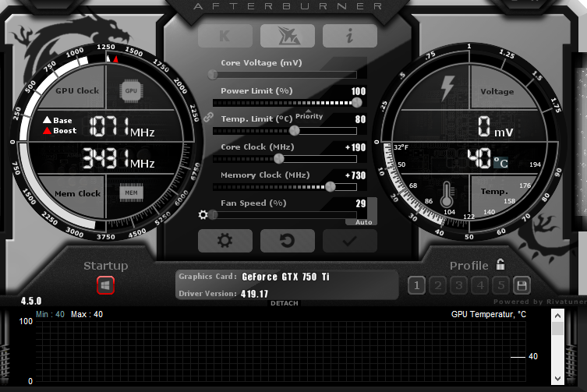The height and width of the screenshot is (392, 587).
Task: Open Afterburner settings with the gear button
Action: tap(225, 240)
